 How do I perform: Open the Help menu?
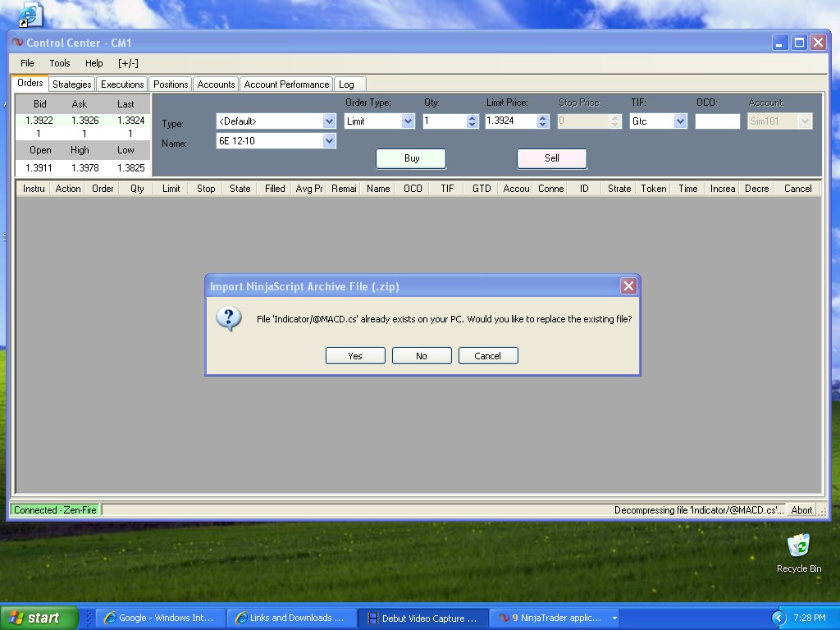(94, 63)
